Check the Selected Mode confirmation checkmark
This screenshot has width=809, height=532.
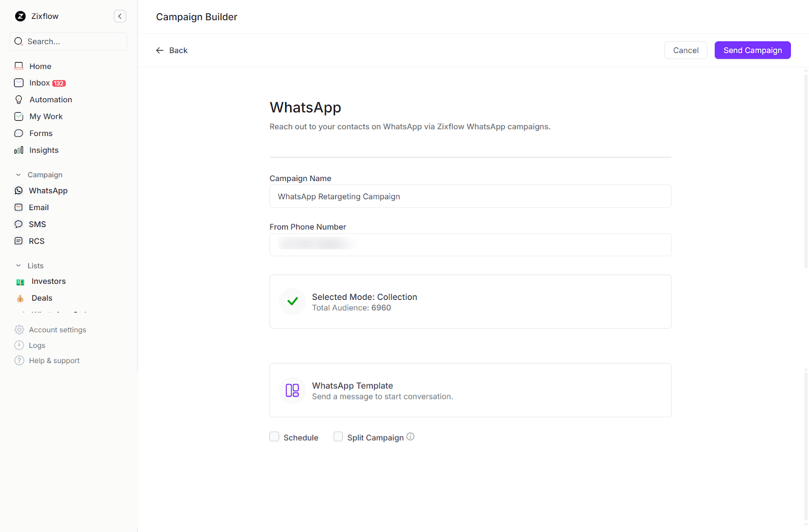click(292, 301)
